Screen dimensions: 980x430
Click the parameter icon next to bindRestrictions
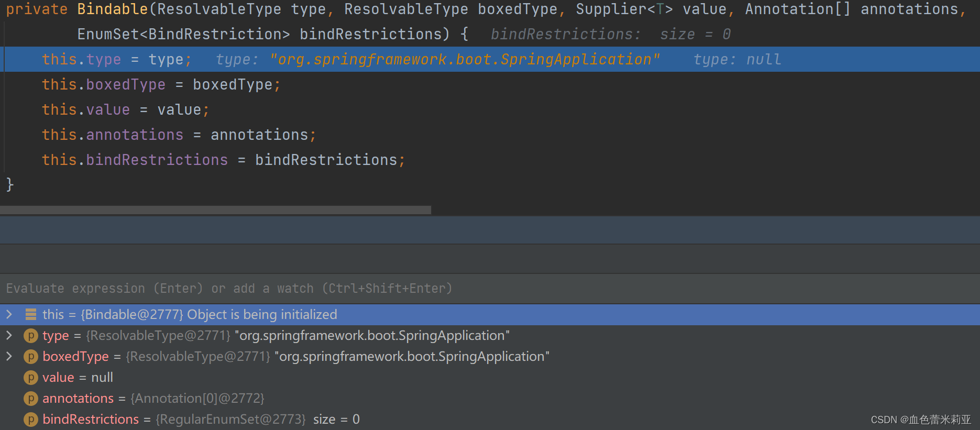(x=31, y=420)
